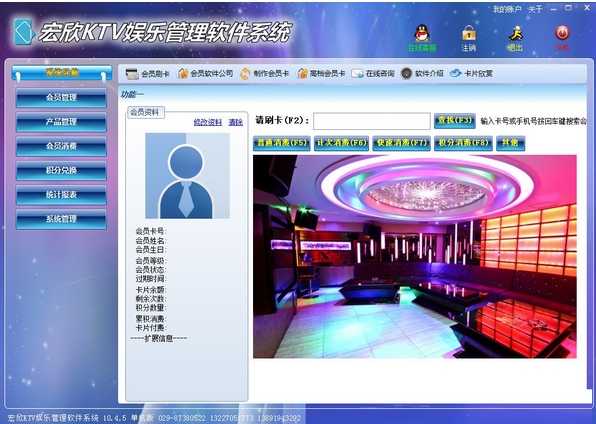Select 统计报表 in the sidebar
This screenshot has height=424, width=596.
point(61,195)
